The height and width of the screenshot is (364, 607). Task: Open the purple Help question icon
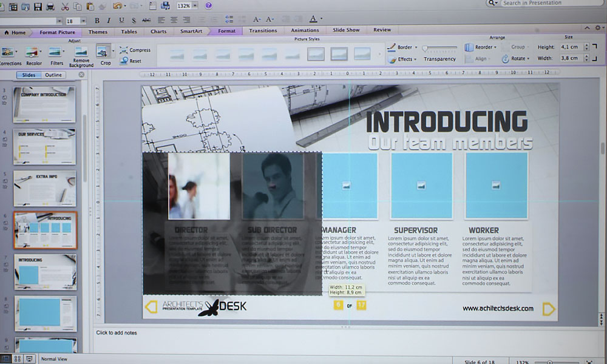(x=208, y=5)
